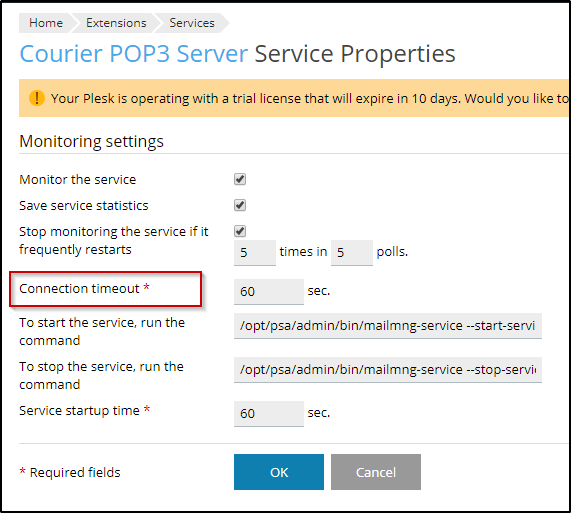Click the Monitoring settings heading
This screenshot has height=513, width=571.
(91, 142)
